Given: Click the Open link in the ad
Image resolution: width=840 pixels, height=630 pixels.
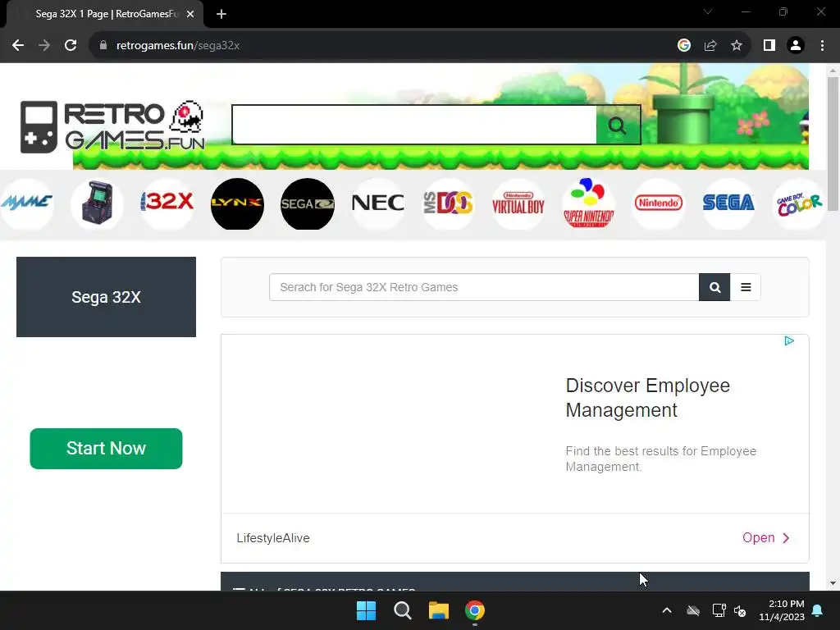Looking at the screenshot, I should pyautogui.click(x=766, y=538).
